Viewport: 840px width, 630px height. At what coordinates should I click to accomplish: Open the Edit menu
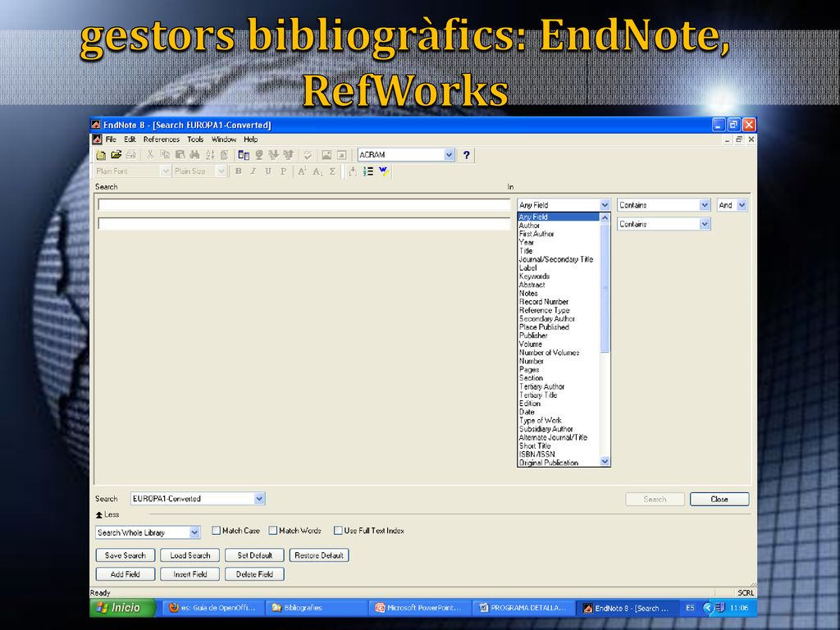point(130,139)
